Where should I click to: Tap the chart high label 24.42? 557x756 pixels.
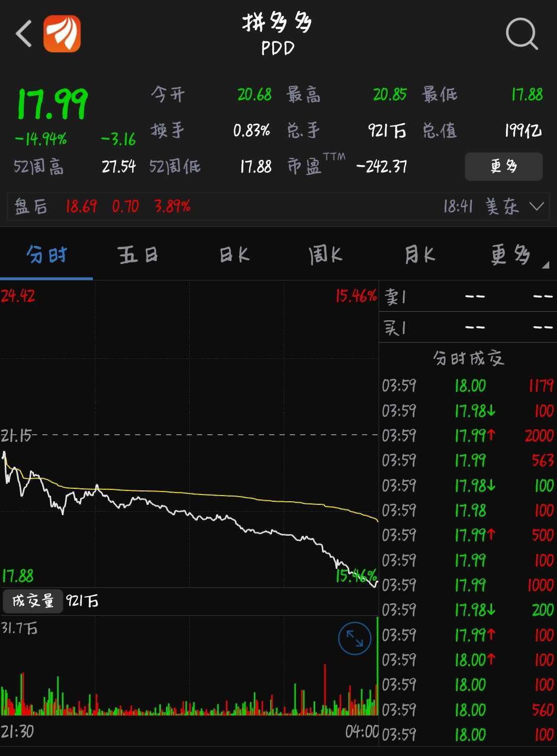point(18,296)
